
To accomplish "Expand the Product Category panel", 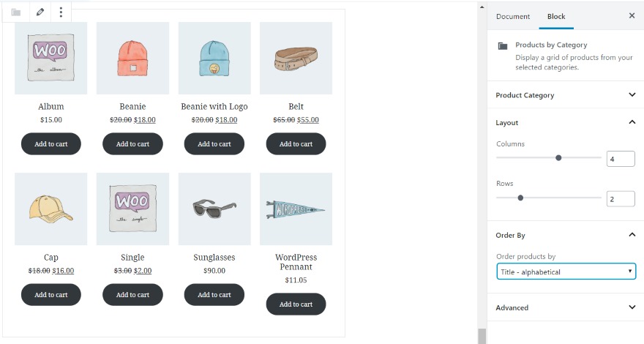I will (565, 95).
